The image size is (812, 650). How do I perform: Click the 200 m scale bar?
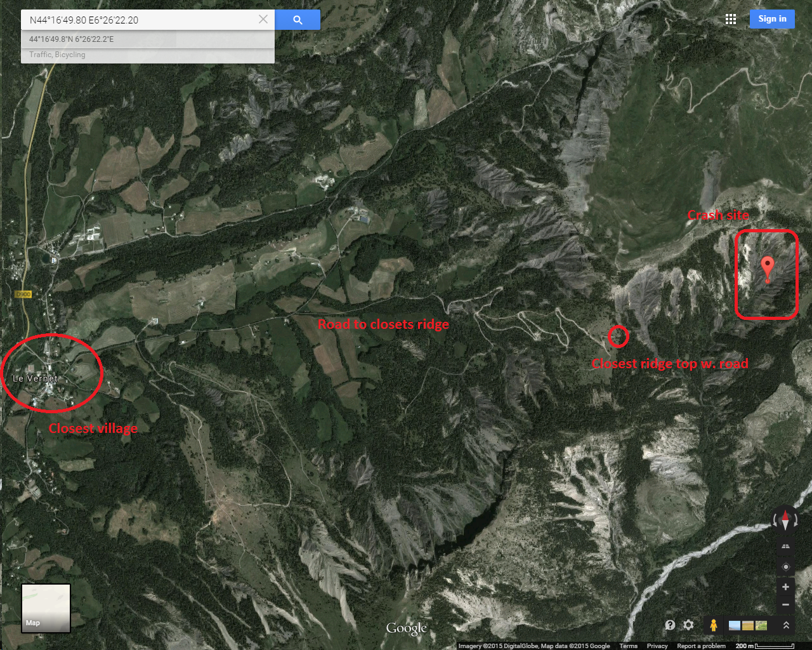764,646
